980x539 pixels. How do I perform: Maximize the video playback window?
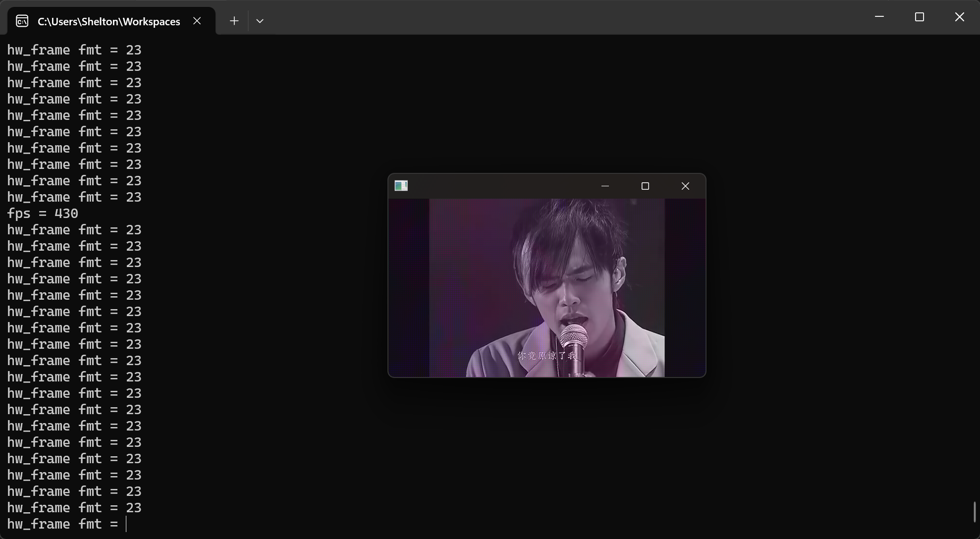click(x=645, y=186)
